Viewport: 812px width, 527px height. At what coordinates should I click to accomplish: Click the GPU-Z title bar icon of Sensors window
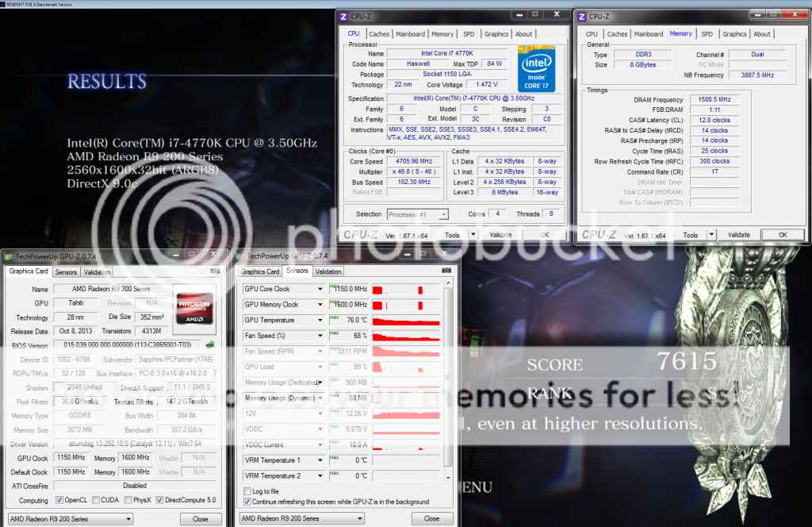point(242,256)
